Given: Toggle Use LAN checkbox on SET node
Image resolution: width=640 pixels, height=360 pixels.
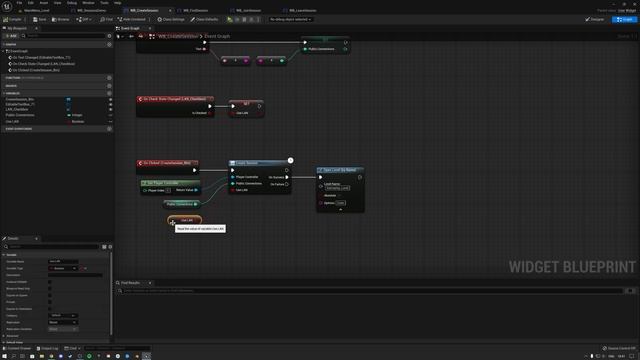Looking at the screenshot, I should point(233,113).
